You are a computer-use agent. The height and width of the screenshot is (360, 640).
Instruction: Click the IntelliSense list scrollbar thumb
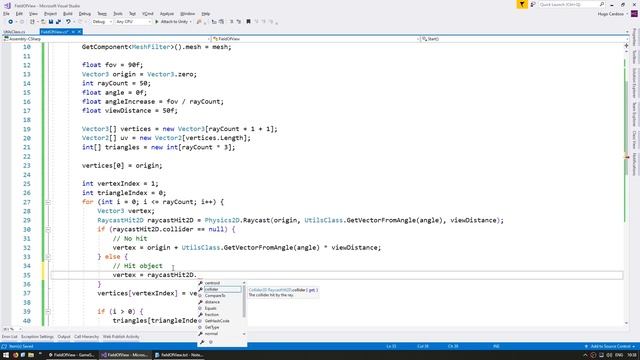pos(244,301)
